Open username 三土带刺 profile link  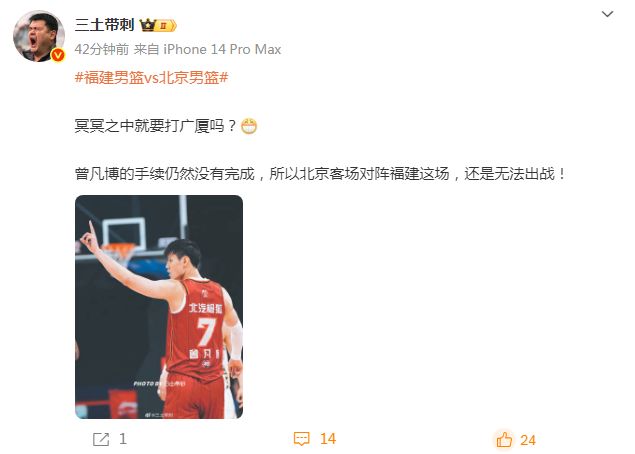104,25
